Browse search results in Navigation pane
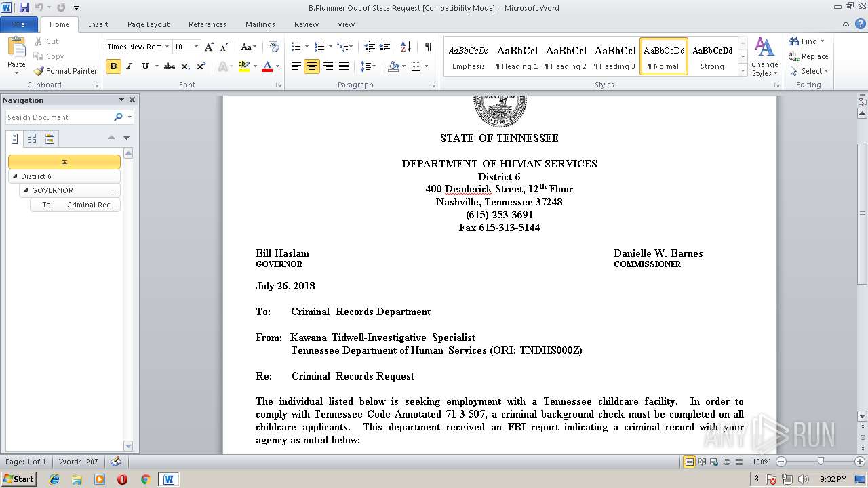The image size is (868, 488). pyautogui.click(x=50, y=138)
